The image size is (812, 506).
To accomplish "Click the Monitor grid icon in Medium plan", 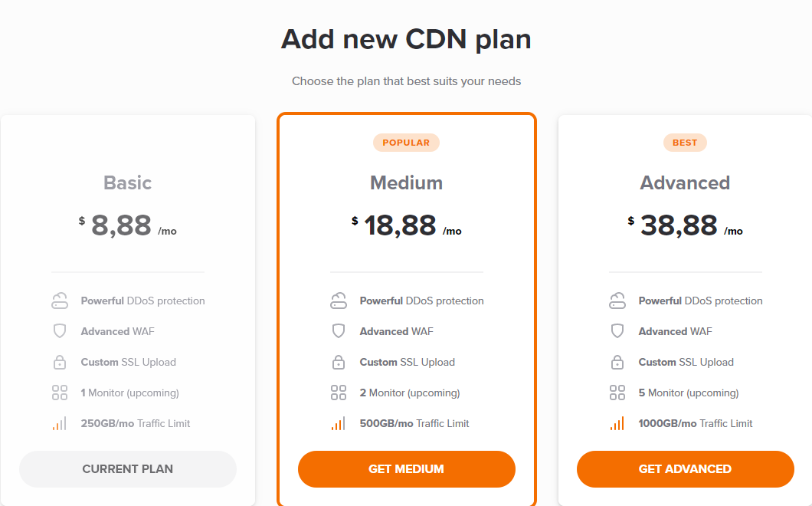I will 338,393.
